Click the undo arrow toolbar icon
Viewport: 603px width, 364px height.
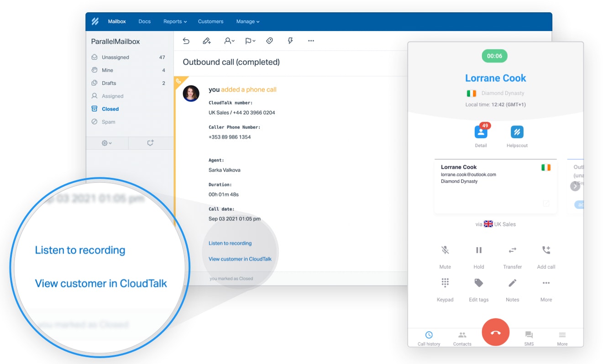point(186,41)
